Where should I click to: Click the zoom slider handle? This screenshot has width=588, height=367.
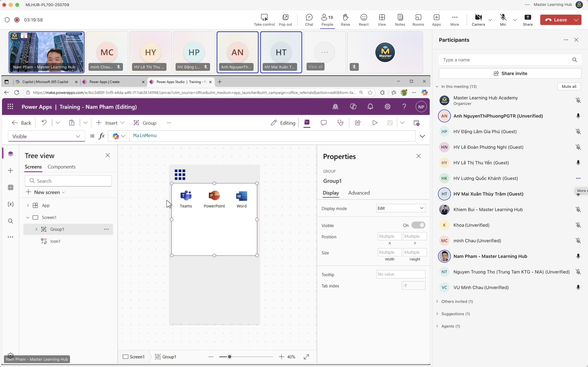tap(229, 357)
